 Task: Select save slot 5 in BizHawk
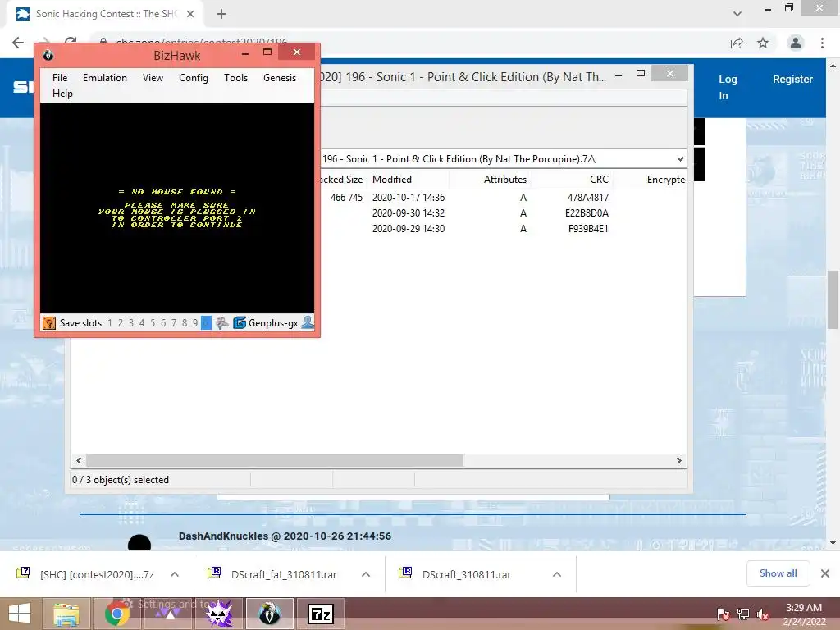click(153, 323)
